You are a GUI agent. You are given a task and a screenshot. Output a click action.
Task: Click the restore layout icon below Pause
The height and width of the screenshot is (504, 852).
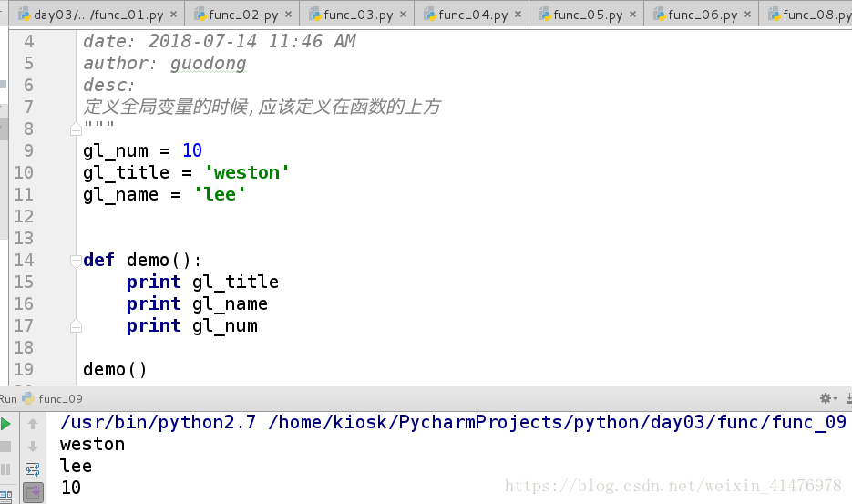click(6, 496)
